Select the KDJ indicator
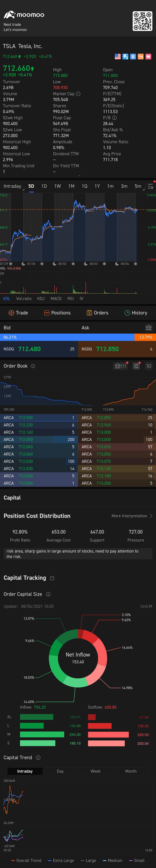The height and width of the screenshot is (868, 156). click(41, 299)
